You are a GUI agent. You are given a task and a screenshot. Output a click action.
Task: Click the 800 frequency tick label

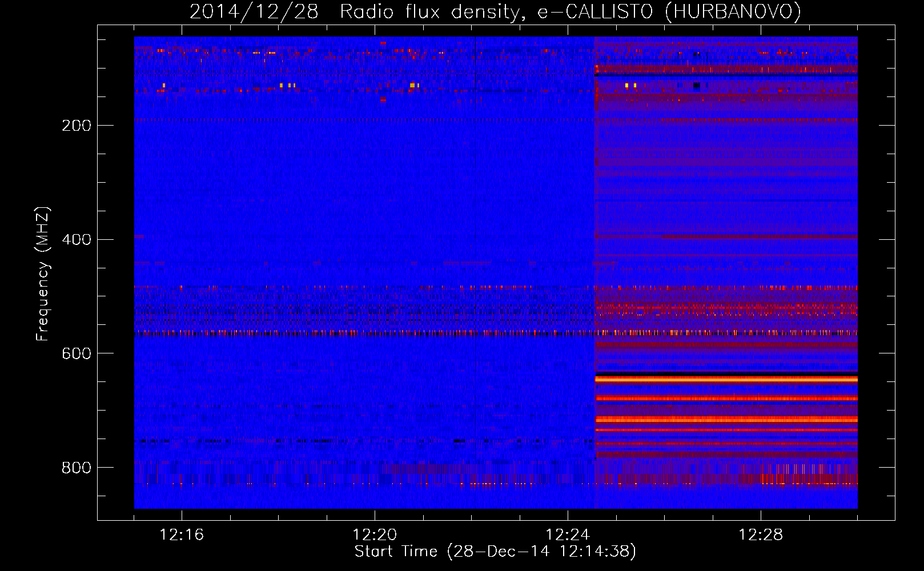tap(77, 468)
